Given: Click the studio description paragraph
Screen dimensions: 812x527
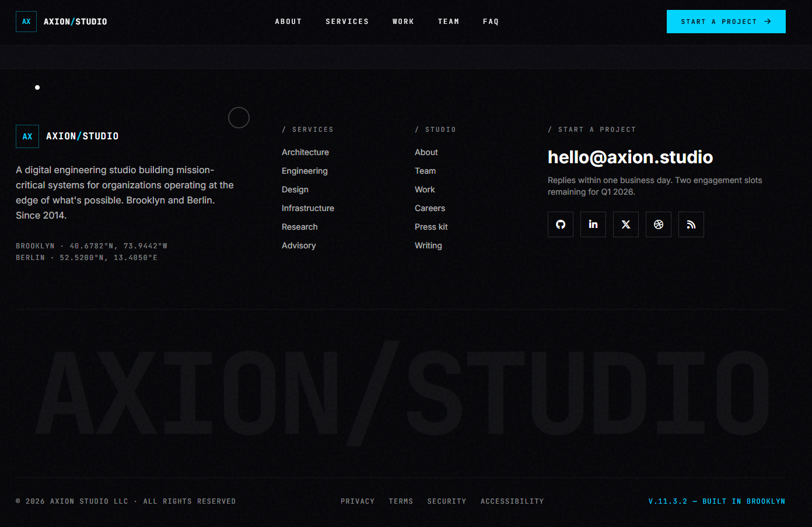Looking at the screenshot, I should point(125,192).
